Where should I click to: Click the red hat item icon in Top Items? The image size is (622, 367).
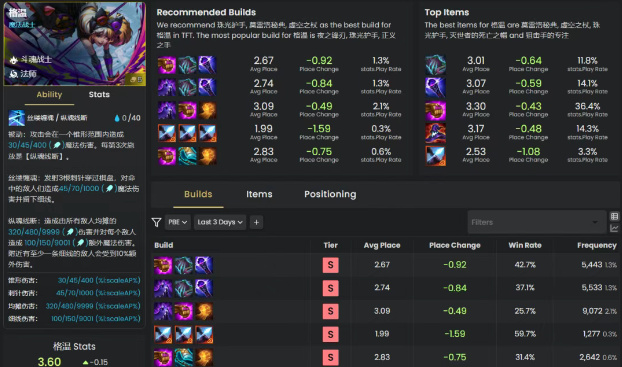tap(436, 133)
